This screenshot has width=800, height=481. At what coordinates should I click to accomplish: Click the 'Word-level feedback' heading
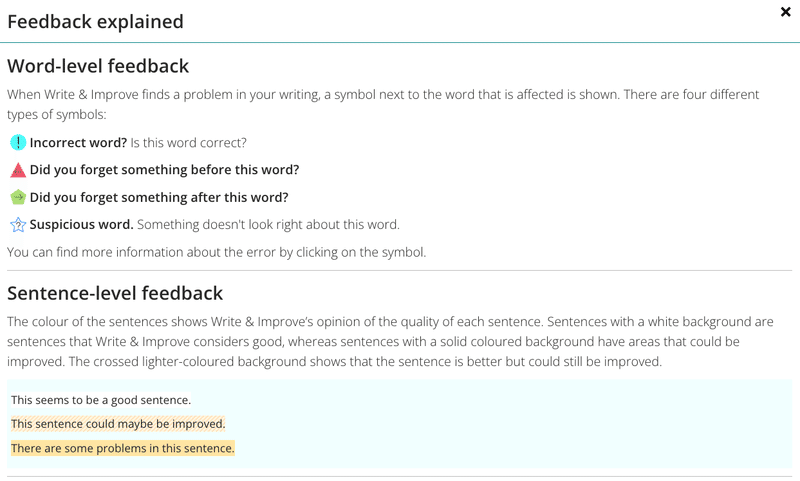98,66
